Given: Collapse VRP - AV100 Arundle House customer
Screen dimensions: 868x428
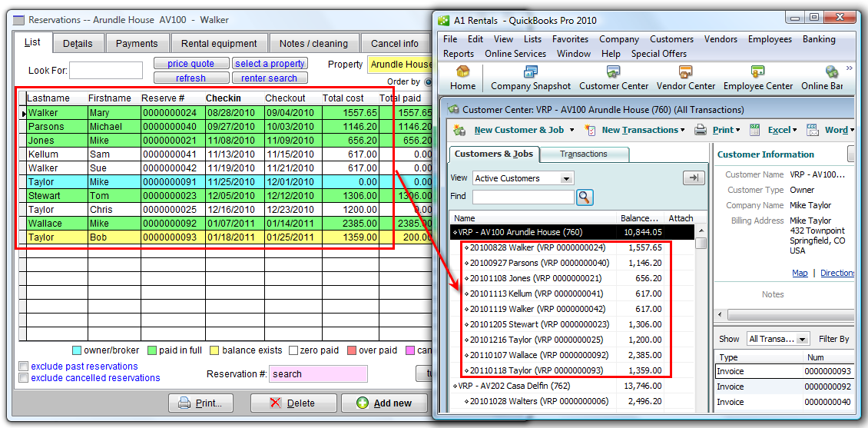Looking at the screenshot, I should pyautogui.click(x=455, y=232).
